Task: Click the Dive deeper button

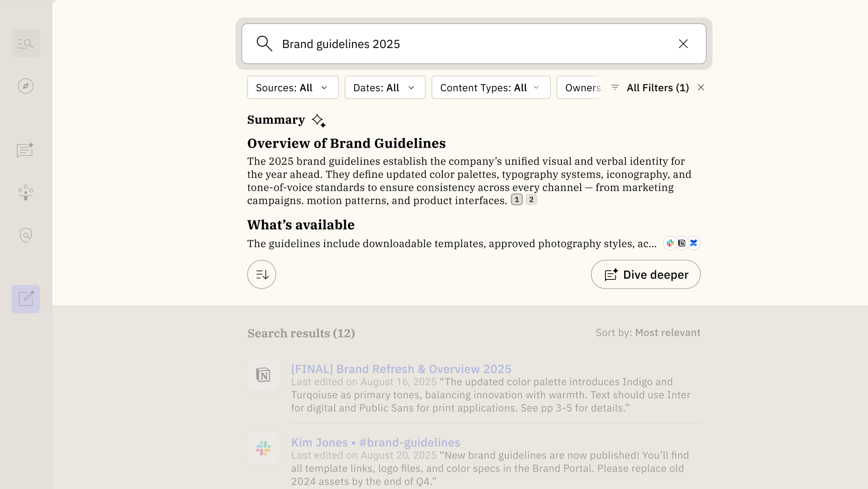Action: [646, 274]
